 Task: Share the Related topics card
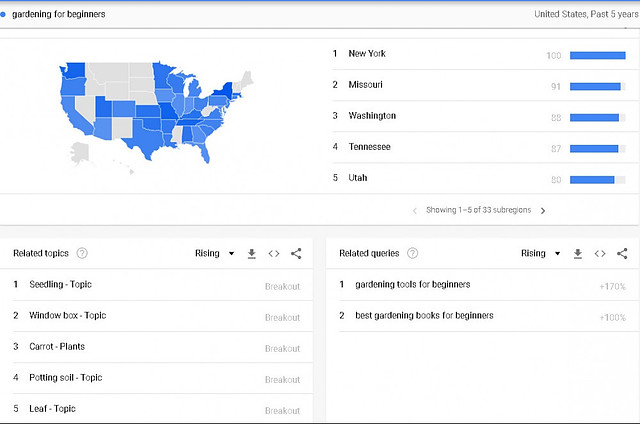click(296, 254)
